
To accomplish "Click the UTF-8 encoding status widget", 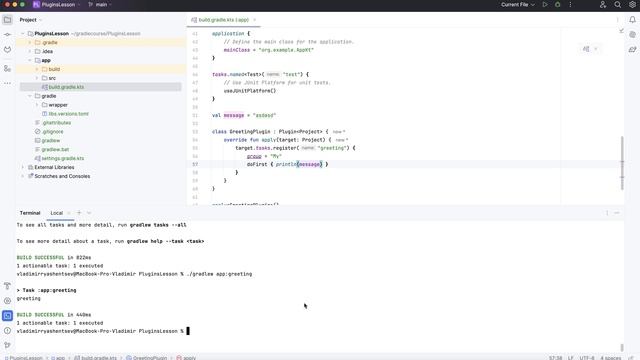I will coord(587,358).
